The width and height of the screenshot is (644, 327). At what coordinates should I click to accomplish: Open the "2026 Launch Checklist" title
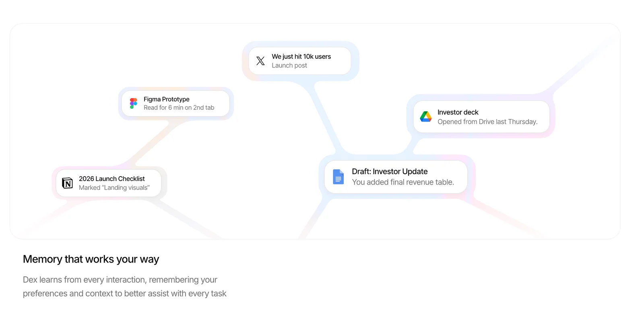point(111,179)
